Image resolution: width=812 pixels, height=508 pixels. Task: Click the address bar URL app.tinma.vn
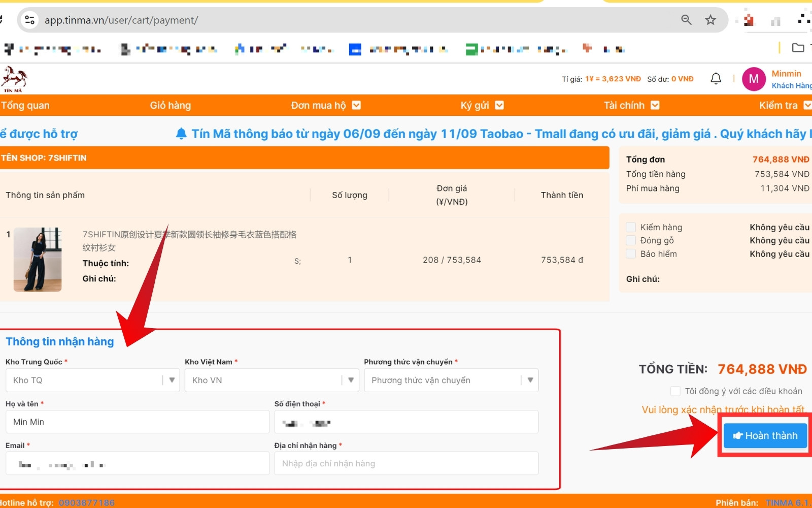[121, 20]
